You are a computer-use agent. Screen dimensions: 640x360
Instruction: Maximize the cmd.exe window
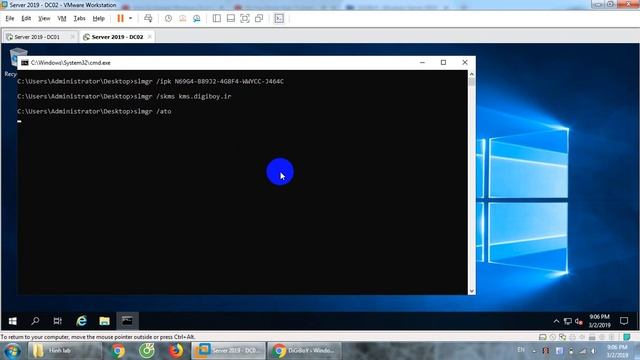coord(443,62)
